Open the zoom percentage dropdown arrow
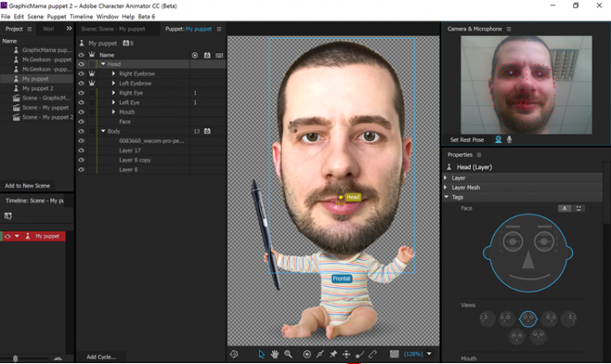Image resolution: width=611 pixels, height=364 pixels. (429, 354)
